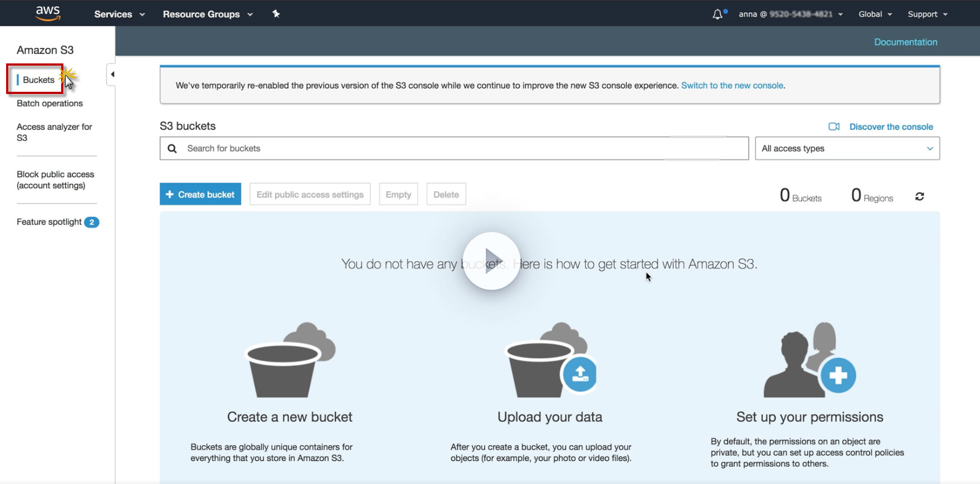Click the Create bucket button

point(200,194)
